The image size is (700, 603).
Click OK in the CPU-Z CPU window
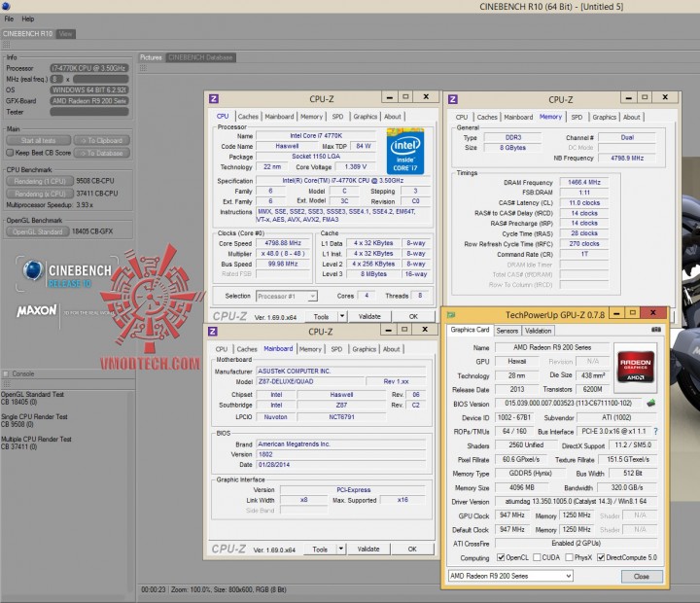click(x=413, y=316)
